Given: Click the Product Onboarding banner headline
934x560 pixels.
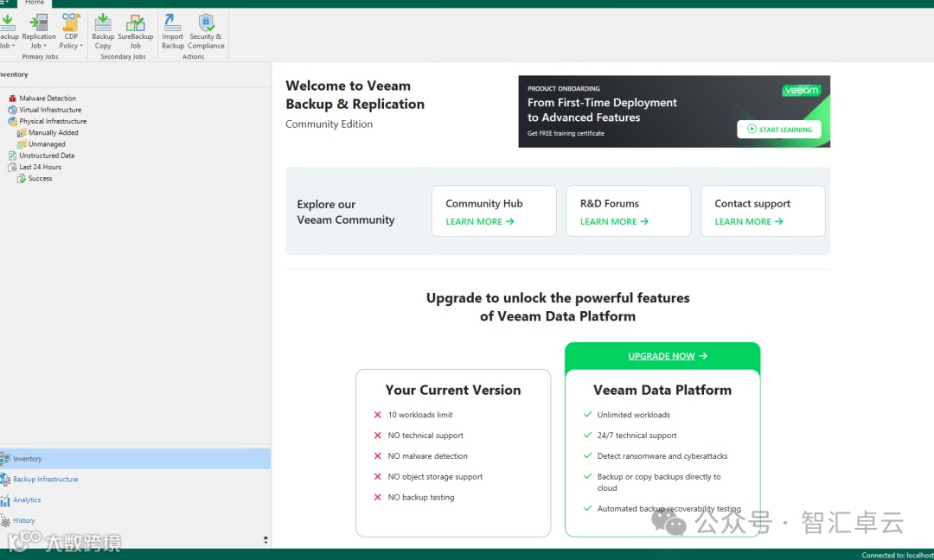Looking at the screenshot, I should click(x=602, y=110).
